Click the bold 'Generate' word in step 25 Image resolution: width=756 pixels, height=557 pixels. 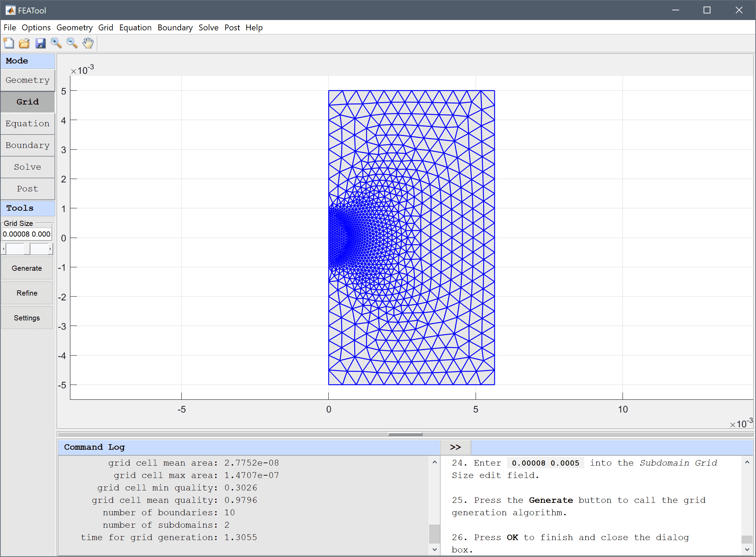tap(551, 500)
